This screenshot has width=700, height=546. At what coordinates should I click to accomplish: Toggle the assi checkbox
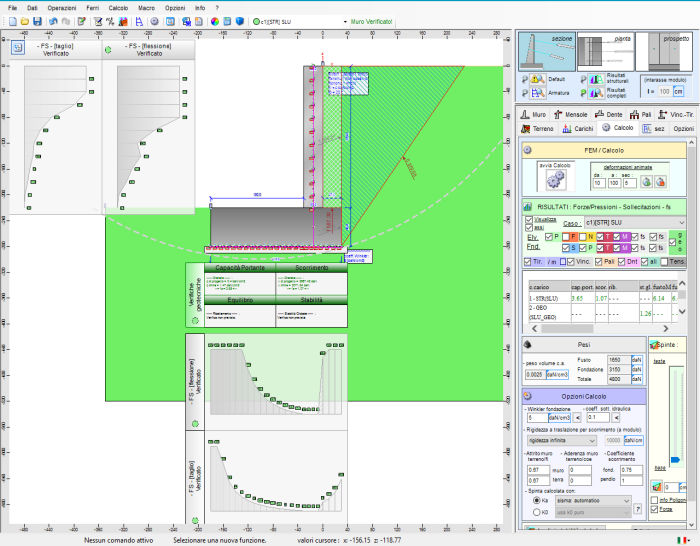pos(529,227)
